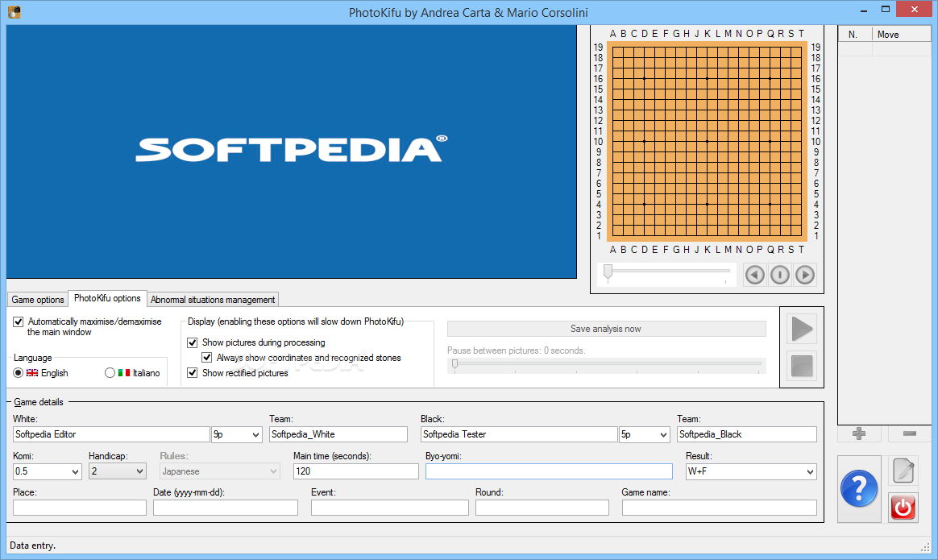The image size is (938, 560).
Task: Minimize the PhotoKifu window
Action: click(864, 10)
